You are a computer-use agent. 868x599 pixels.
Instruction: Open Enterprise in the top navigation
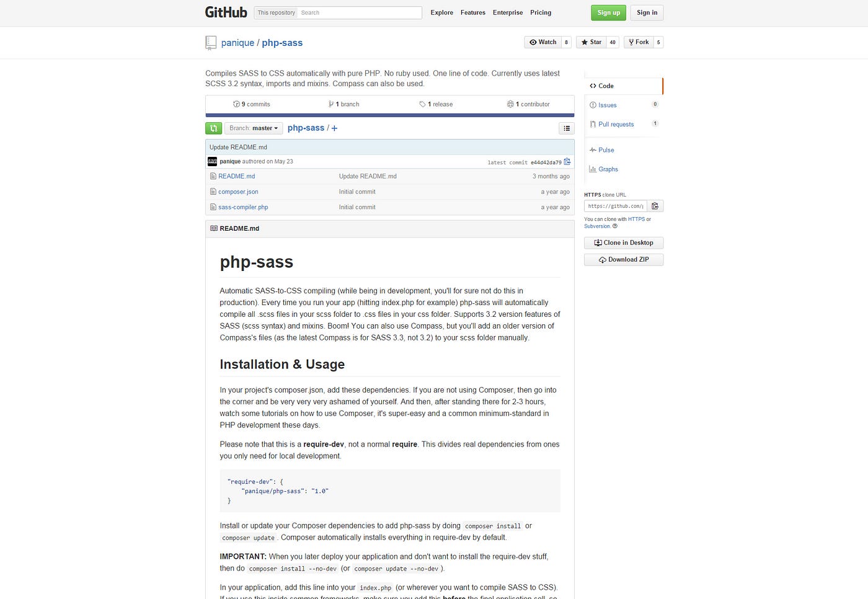(508, 12)
